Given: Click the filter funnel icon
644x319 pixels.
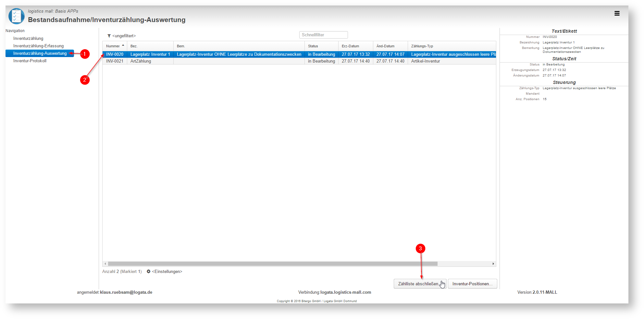Looking at the screenshot, I should (x=109, y=36).
